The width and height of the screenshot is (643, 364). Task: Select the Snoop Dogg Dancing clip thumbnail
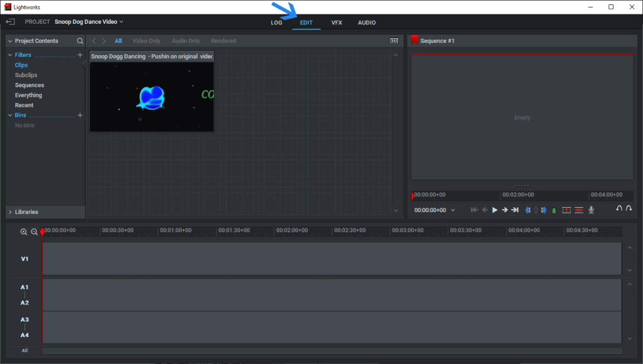click(152, 97)
